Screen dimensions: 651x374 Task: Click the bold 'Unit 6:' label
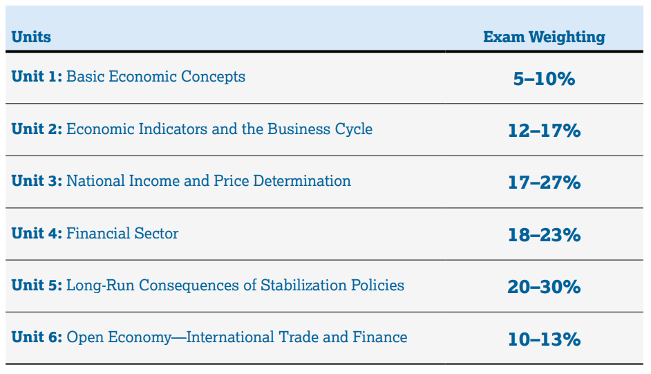(37, 337)
